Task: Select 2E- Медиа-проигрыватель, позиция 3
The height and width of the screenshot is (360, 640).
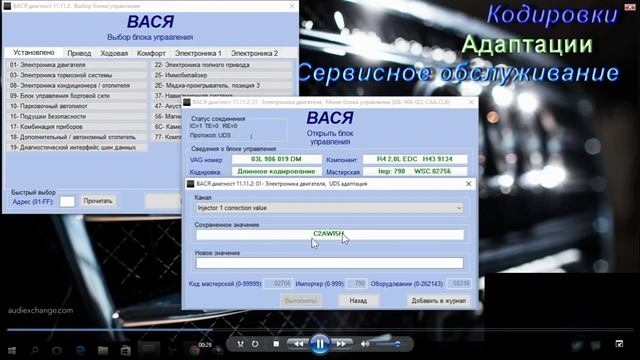Action: click(222, 85)
